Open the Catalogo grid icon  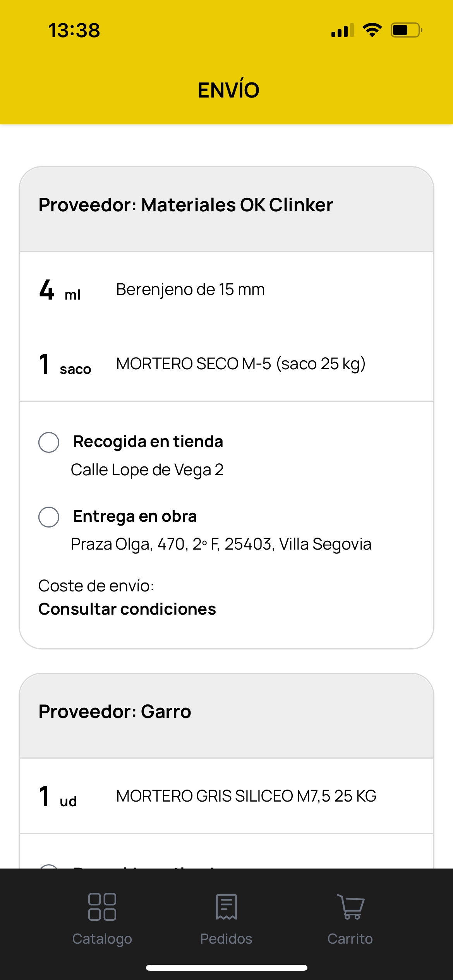[102, 906]
